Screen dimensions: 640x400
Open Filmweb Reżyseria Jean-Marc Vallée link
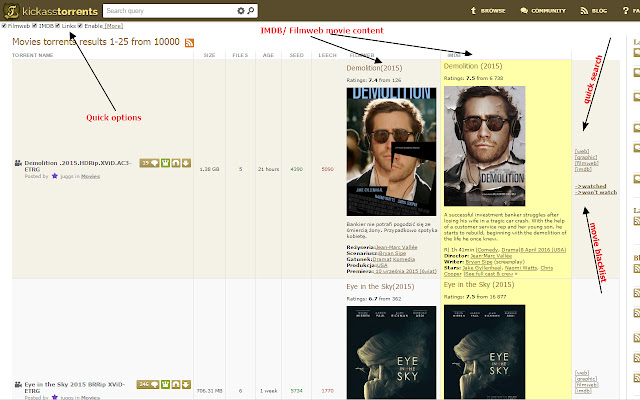[x=396, y=247]
